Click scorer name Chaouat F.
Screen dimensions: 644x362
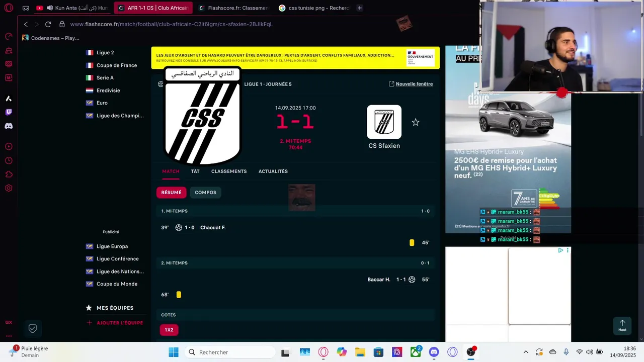pos(213,228)
